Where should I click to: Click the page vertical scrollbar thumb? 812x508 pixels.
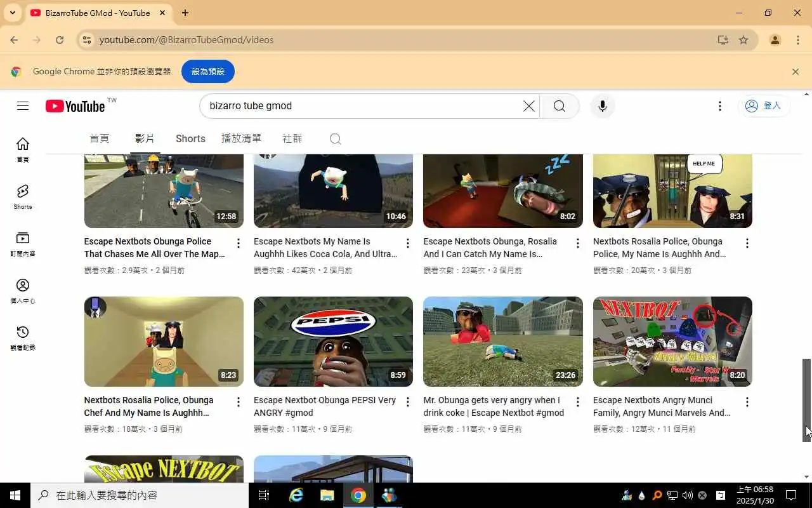[x=807, y=400]
